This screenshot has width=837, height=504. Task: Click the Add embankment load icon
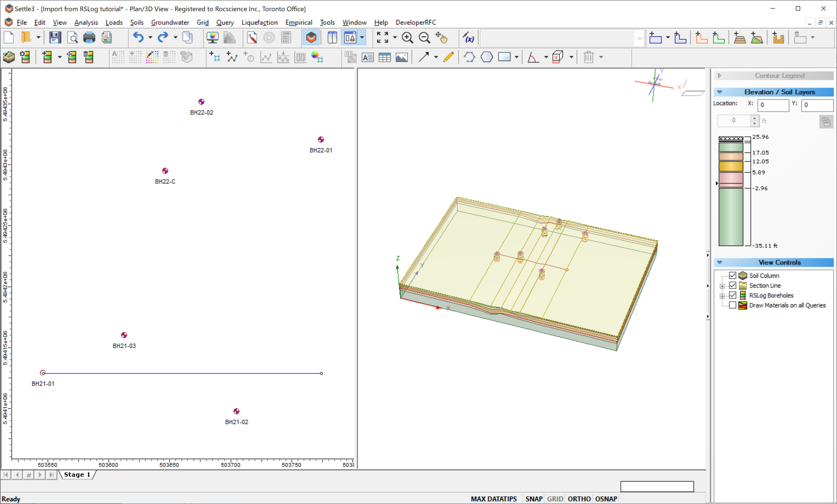click(x=739, y=37)
